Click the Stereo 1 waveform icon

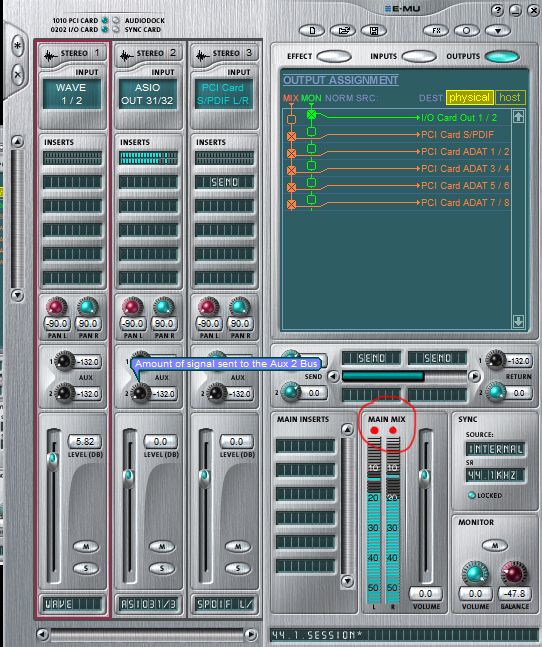50,55
